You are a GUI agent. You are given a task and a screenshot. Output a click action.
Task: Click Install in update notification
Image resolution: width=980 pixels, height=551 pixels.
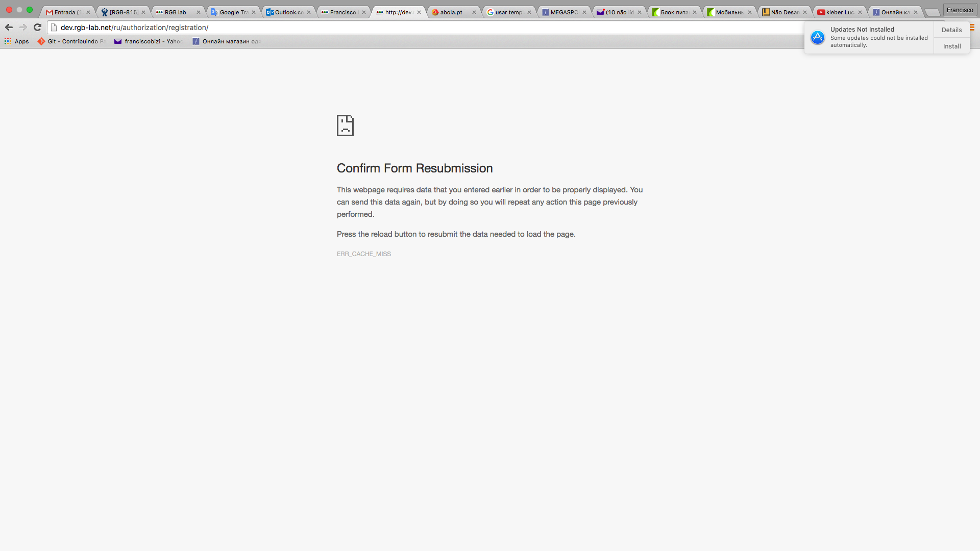click(x=951, y=46)
